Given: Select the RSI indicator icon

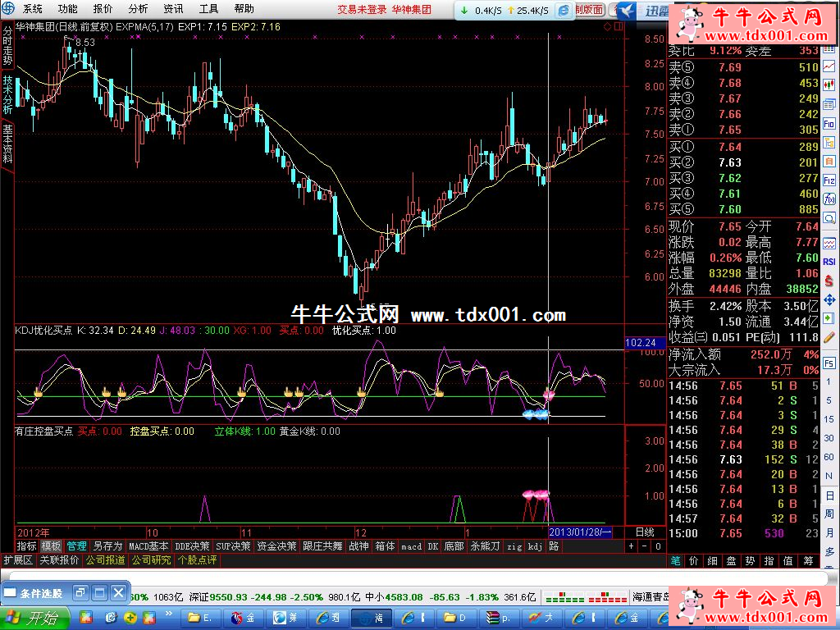Looking at the screenshot, I should pos(829,262).
